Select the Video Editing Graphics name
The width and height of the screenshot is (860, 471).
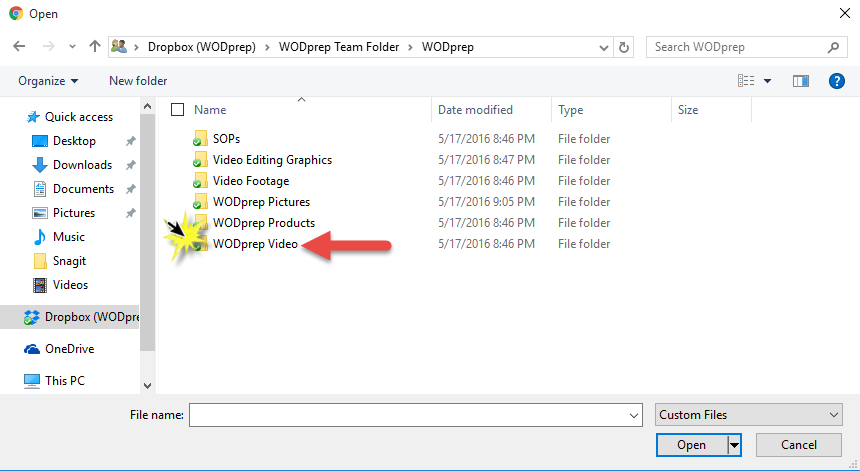click(x=272, y=160)
